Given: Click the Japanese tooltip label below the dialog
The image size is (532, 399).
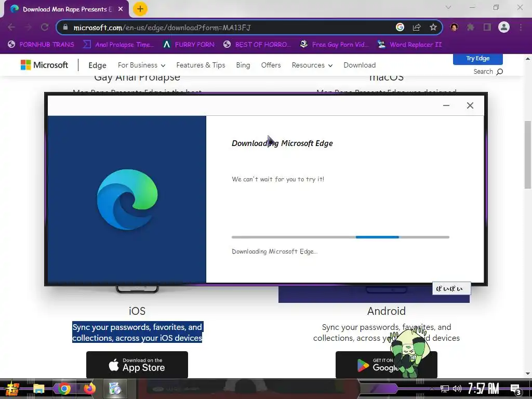Looking at the screenshot, I should coord(451,288).
